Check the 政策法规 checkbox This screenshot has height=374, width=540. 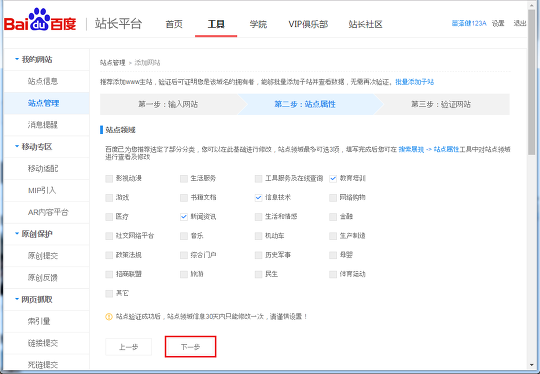click(x=109, y=255)
